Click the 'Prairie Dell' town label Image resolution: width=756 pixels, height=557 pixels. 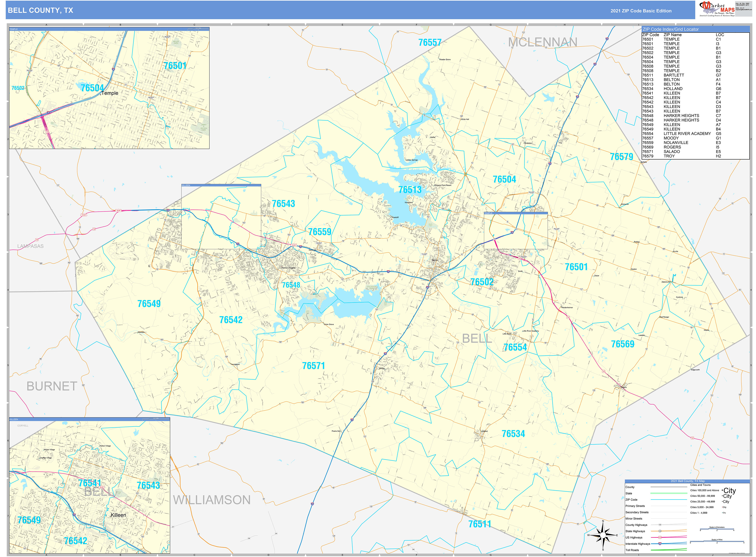(336, 431)
